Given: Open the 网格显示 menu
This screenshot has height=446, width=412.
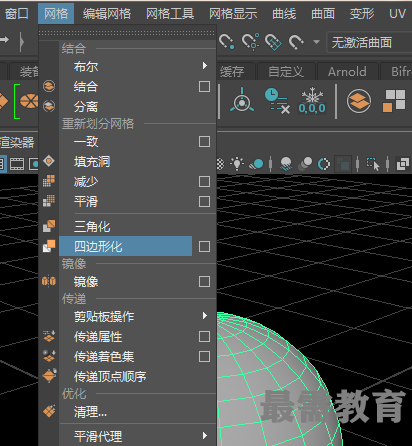Looking at the screenshot, I should coord(233,14).
